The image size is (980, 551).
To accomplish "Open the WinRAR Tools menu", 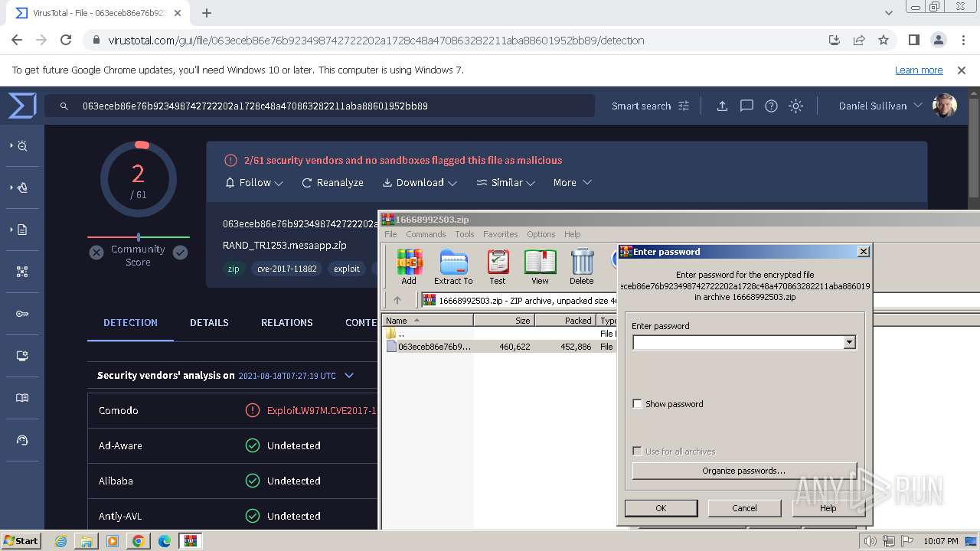I will tap(465, 234).
